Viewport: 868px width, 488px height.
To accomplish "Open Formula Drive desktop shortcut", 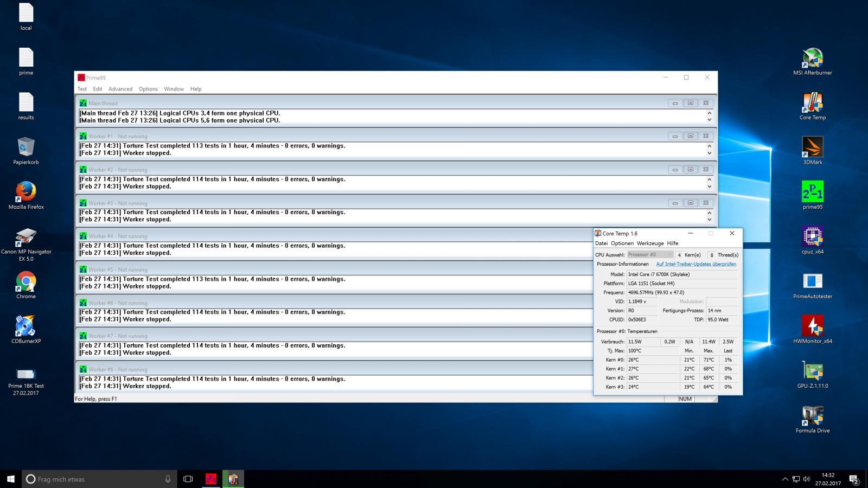I will click(x=812, y=419).
